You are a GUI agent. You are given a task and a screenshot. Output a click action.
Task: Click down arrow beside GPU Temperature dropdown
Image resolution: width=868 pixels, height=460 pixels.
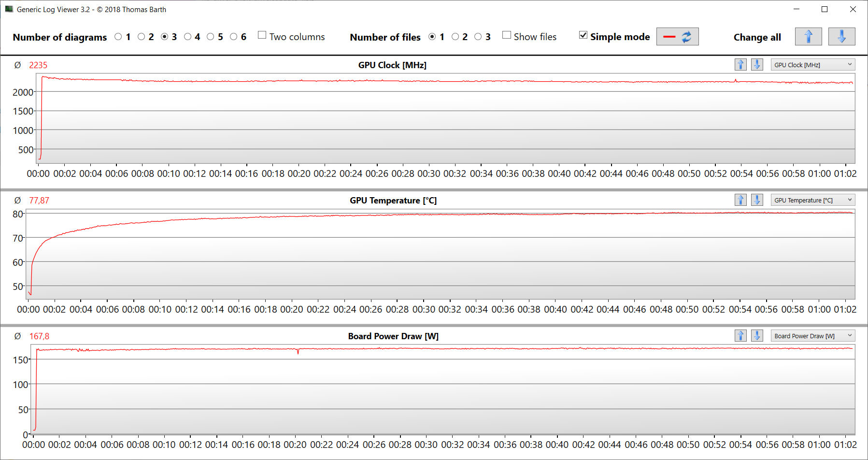click(757, 200)
